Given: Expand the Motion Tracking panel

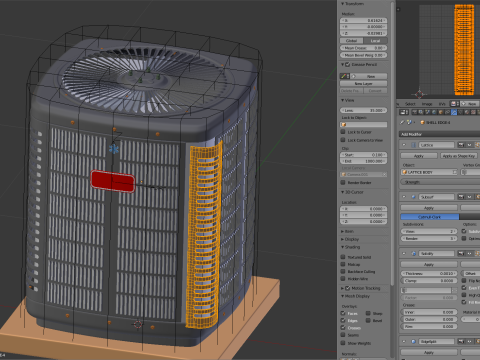Looking at the screenshot, I should (x=342, y=288).
